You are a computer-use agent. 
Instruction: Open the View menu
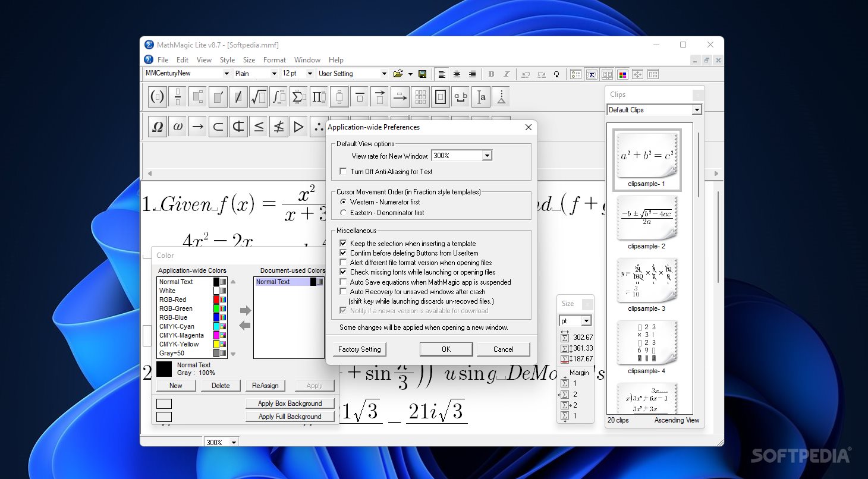[204, 59]
